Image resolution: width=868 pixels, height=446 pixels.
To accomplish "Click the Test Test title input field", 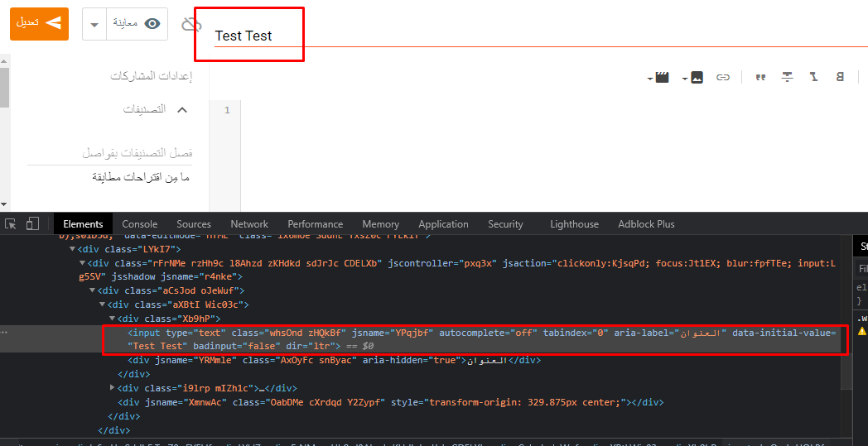I will click(x=530, y=36).
